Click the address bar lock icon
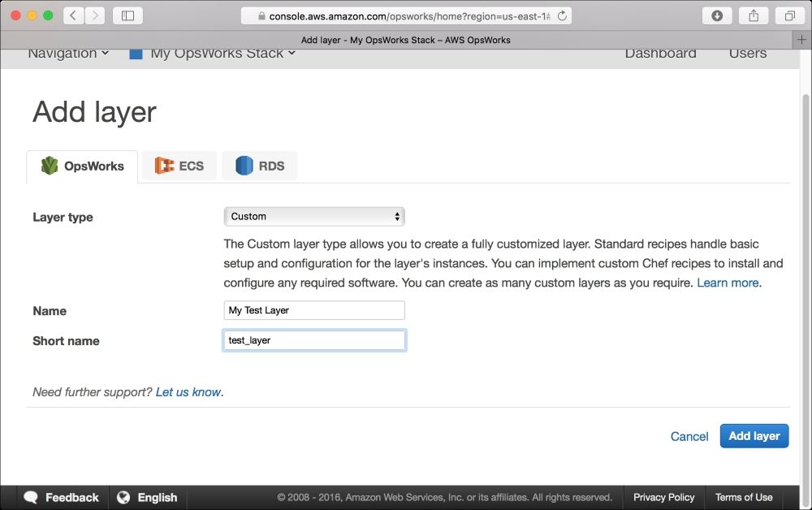 click(x=262, y=16)
